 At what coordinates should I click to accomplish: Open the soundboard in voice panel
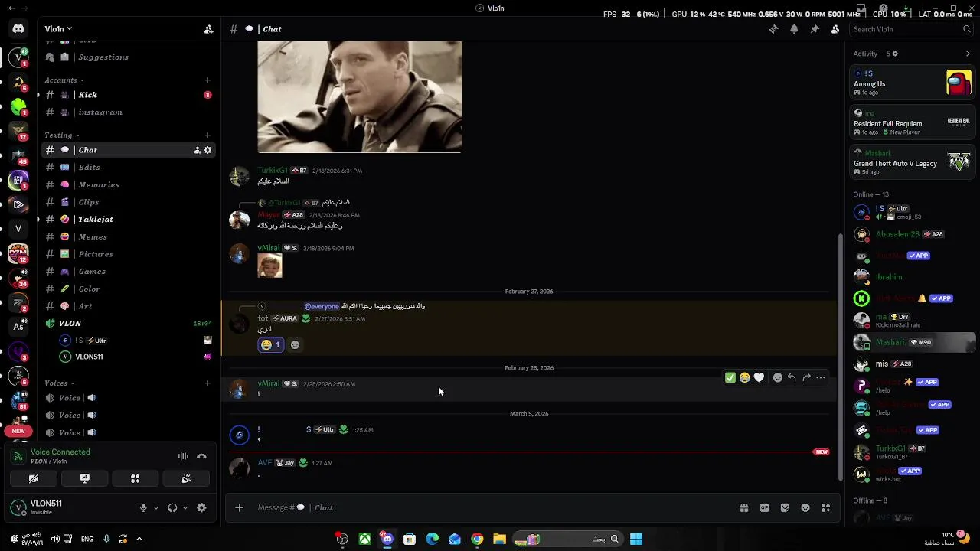click(x=186, y=478)
